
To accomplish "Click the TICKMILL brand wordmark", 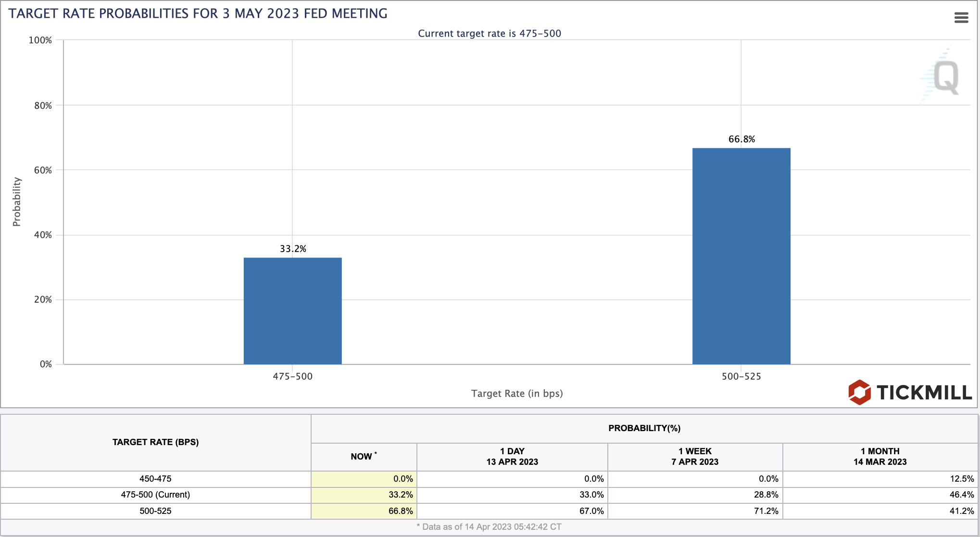I will 924,393.
